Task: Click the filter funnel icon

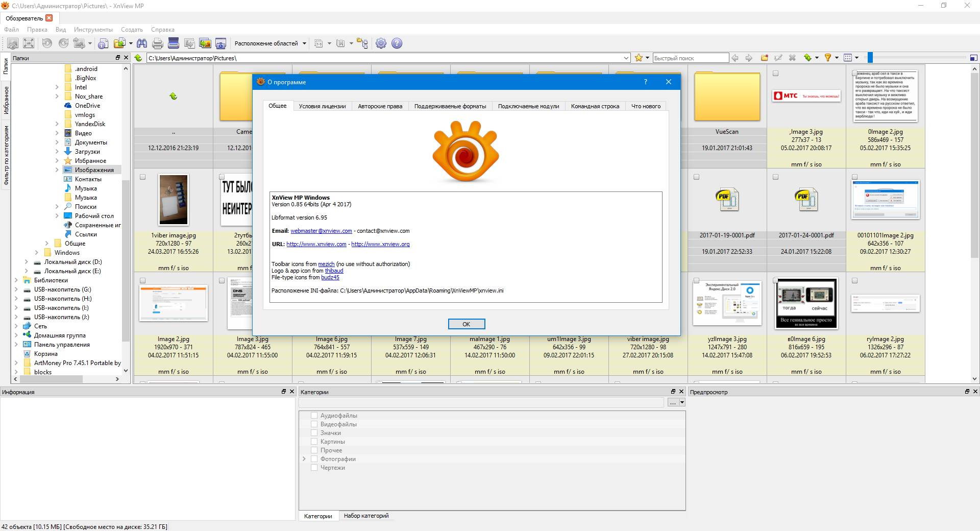Action: (828, 58)
